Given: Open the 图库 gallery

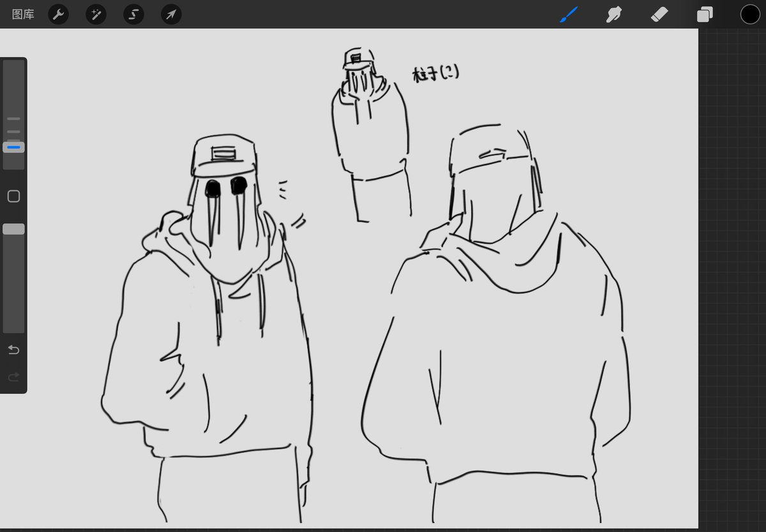Looking at the screenshot, I should pyautogui.click(x=23, y=14).
